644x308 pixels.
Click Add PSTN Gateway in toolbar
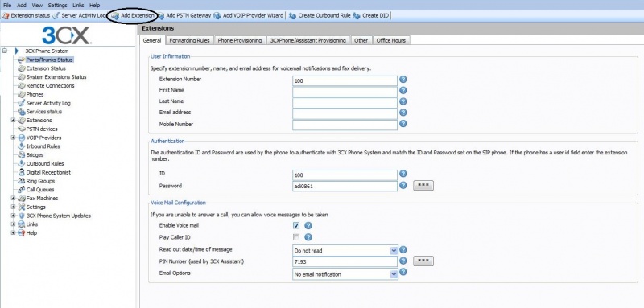(184, 15)
